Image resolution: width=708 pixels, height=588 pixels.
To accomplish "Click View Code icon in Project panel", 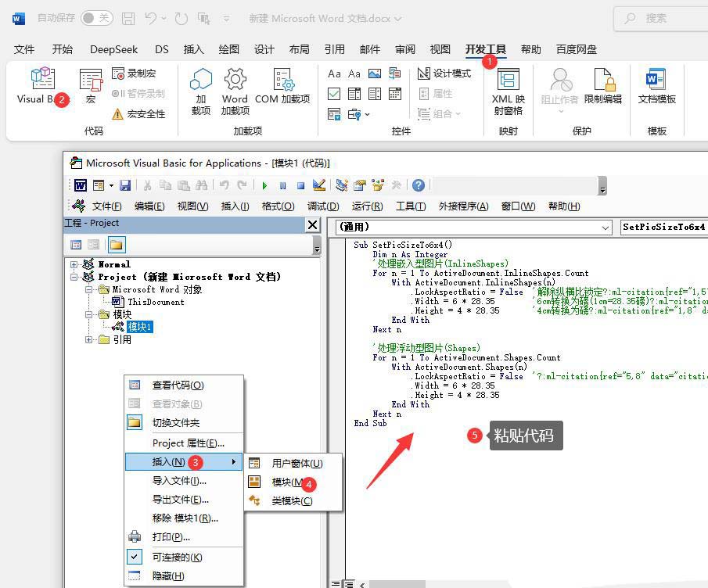I will [x=76, y=245].
